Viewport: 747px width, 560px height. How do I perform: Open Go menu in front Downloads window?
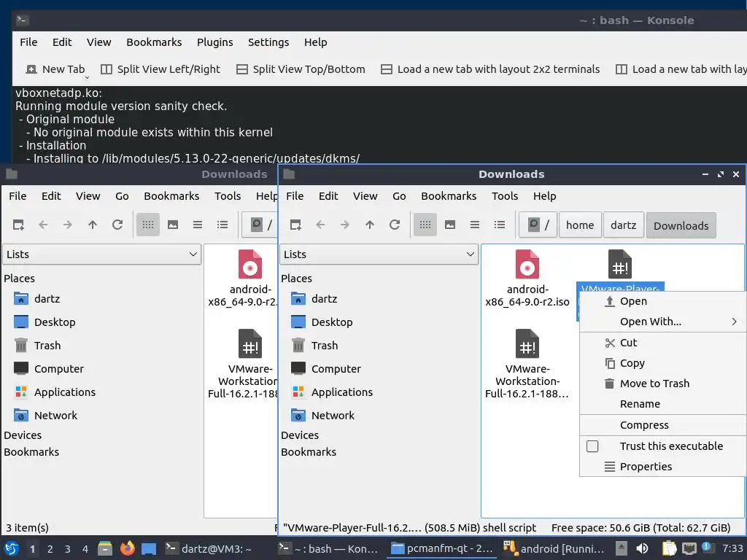tap(399, 196)
